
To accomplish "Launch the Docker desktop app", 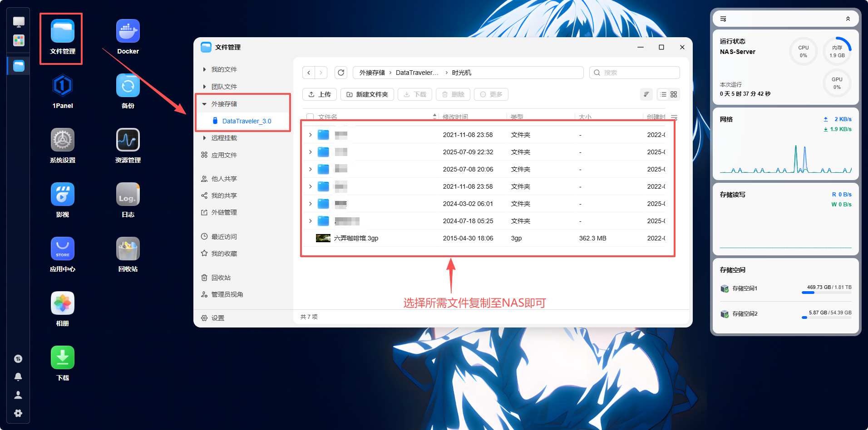I will pyautogui.click(x=128, y=31).
